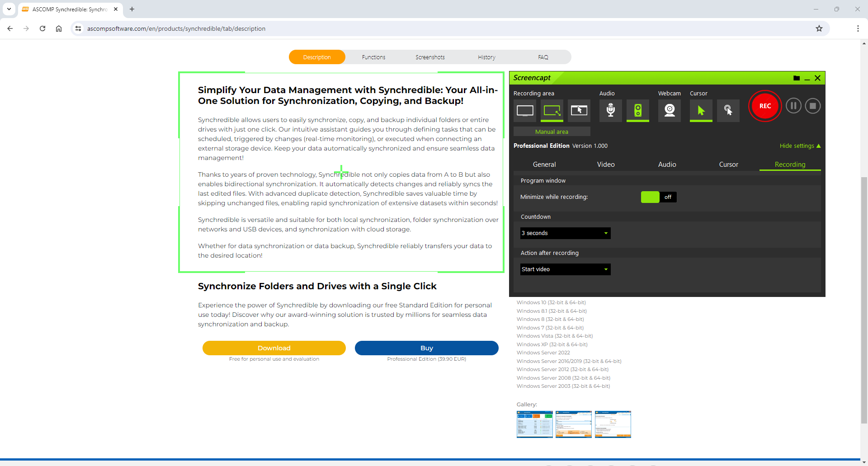Click the yellow Download button

tap(274, 348)
